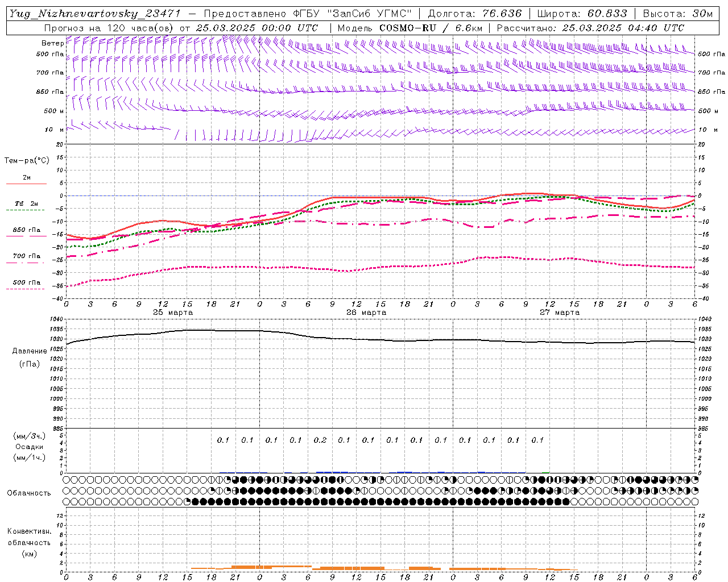Viewport: 728px width, 582px height.
Task: Click the 0.2 precipitation amount value
Action: (x=320, y=440)
